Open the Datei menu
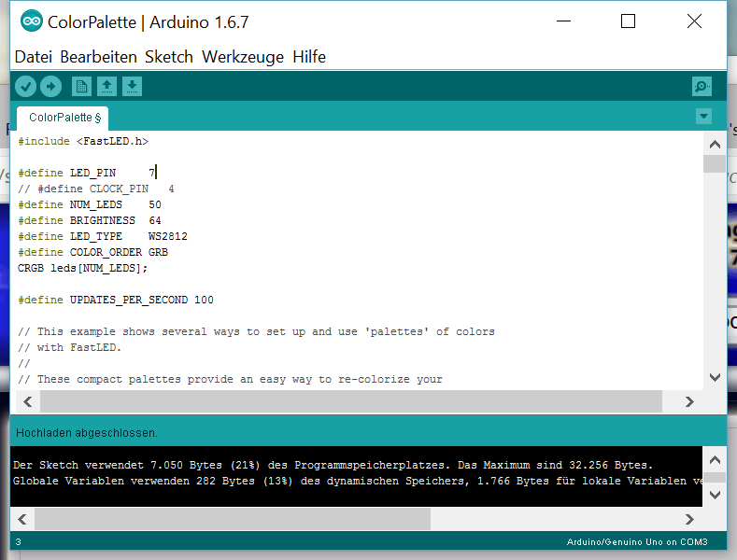The image size is (737, 560). click(x=33, y=57)
